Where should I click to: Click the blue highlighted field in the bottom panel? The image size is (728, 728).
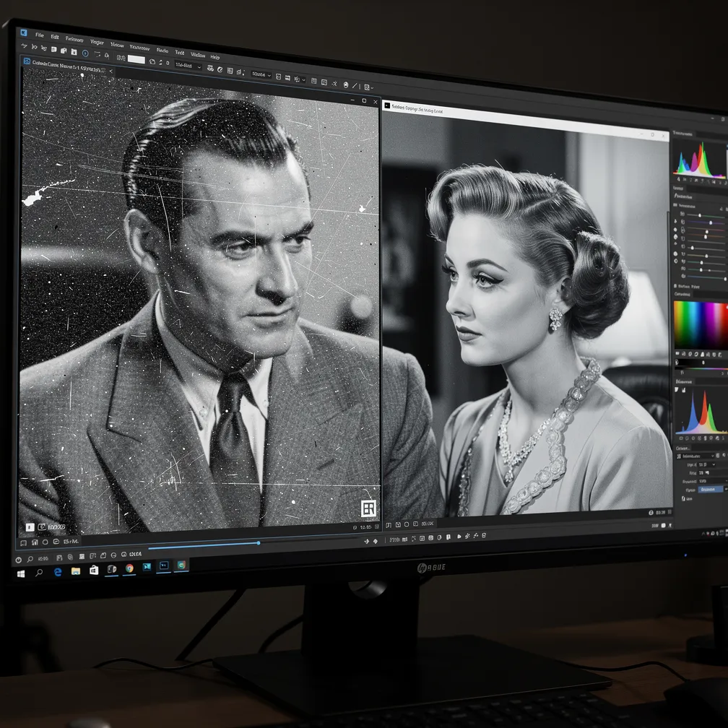click(x=711, y=489)
